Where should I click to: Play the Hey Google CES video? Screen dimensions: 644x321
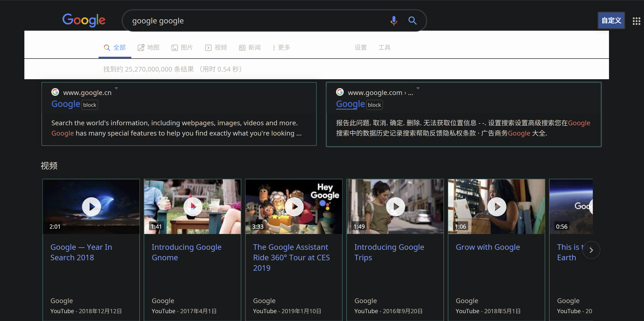(x=294, y=207)
